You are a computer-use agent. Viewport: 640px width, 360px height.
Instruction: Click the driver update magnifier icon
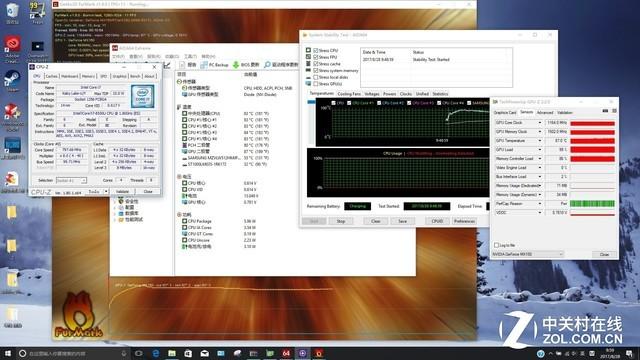point(267,65)
